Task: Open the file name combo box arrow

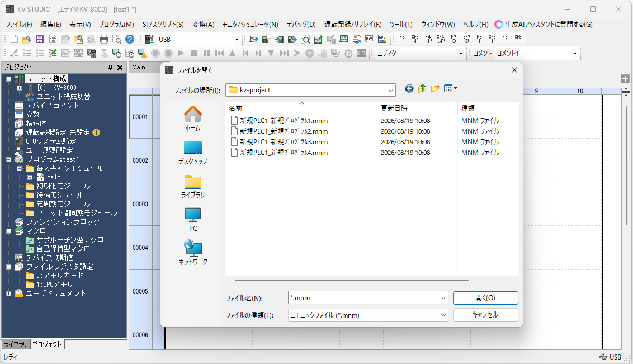Action: [x=443, y=298]
